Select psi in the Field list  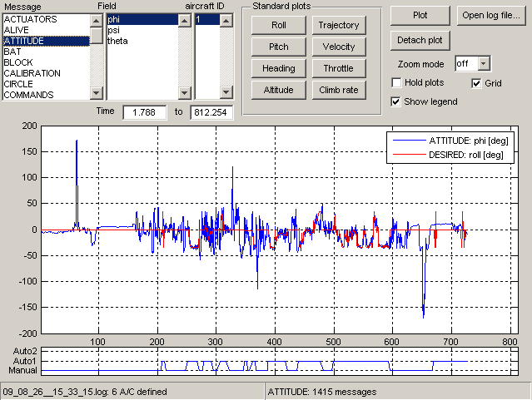[x=142, y=30]
